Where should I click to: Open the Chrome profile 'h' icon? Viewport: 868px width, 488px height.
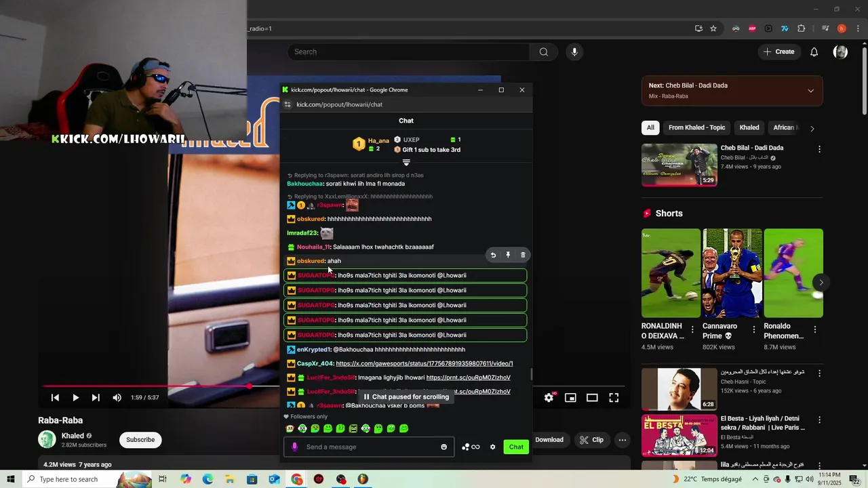pyautogui.click(x=842, y=28)
